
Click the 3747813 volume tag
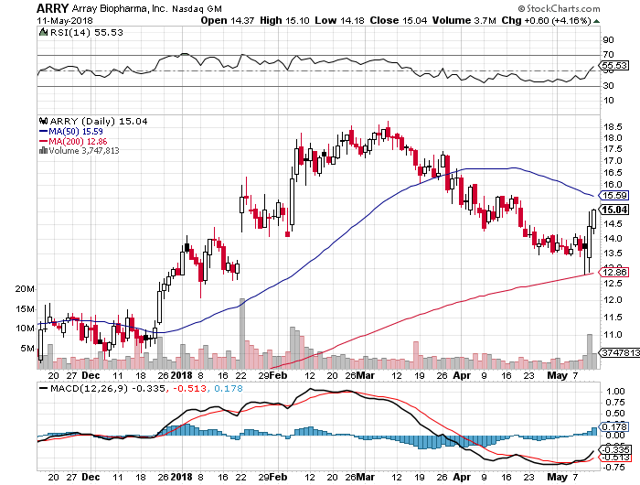coord(619,352)
